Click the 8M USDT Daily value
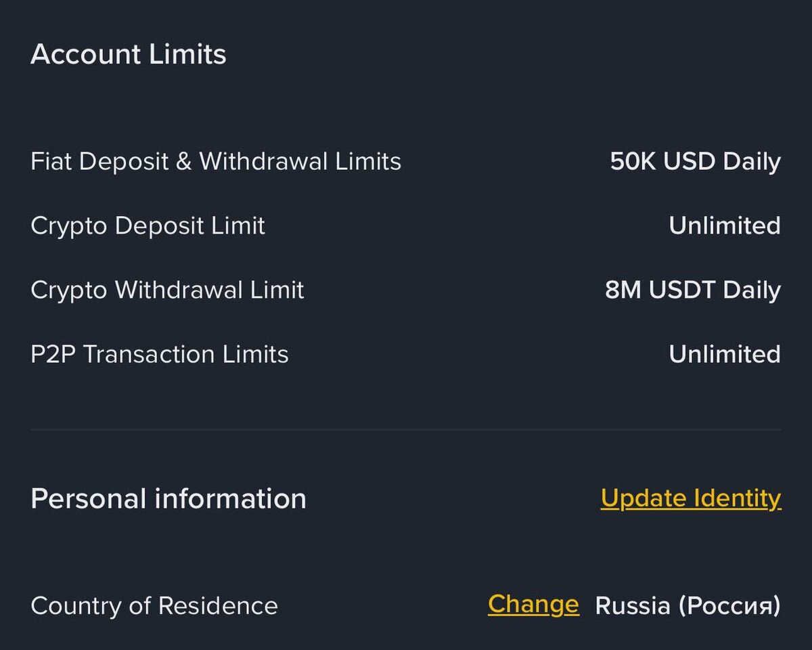 (x=692, y=290)
